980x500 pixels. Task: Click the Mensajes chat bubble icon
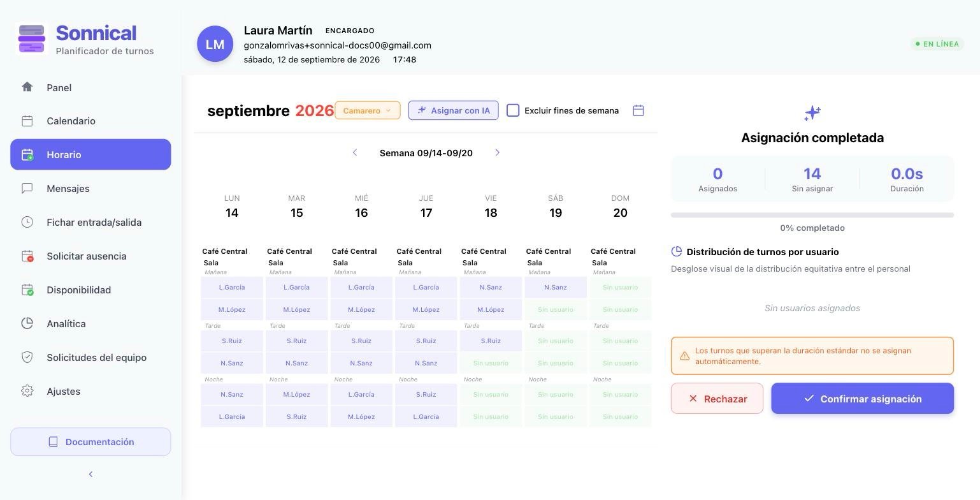click(27, 188)
